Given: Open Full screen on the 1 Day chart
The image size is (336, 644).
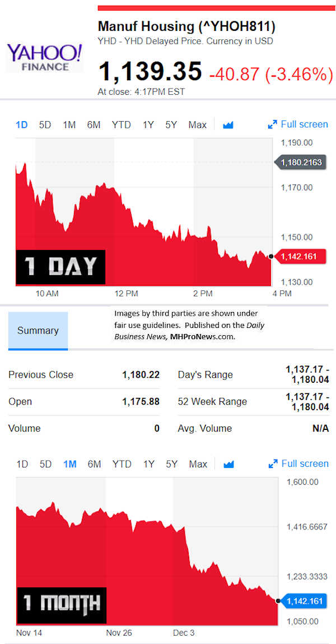Looking at the screenshot, I should (298, 124).
